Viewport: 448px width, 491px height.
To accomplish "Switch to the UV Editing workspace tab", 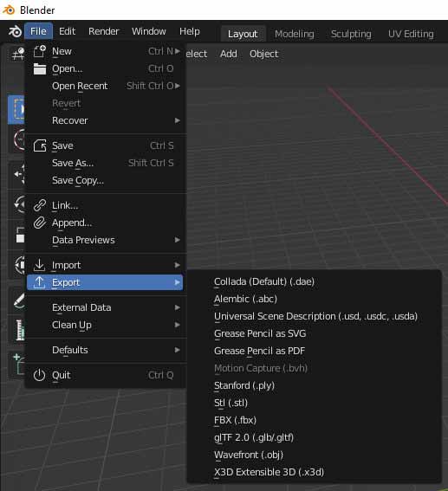I will [x=411, y=34].
